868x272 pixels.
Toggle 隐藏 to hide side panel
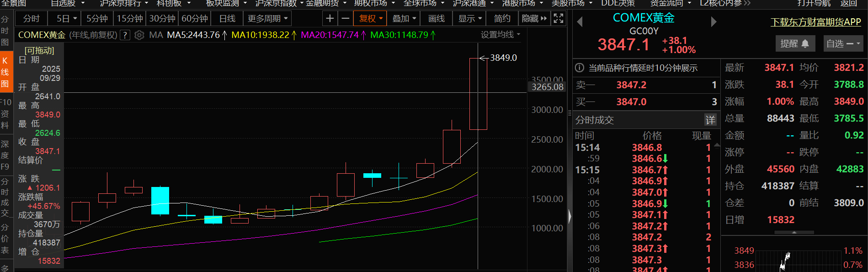point(534,19)
